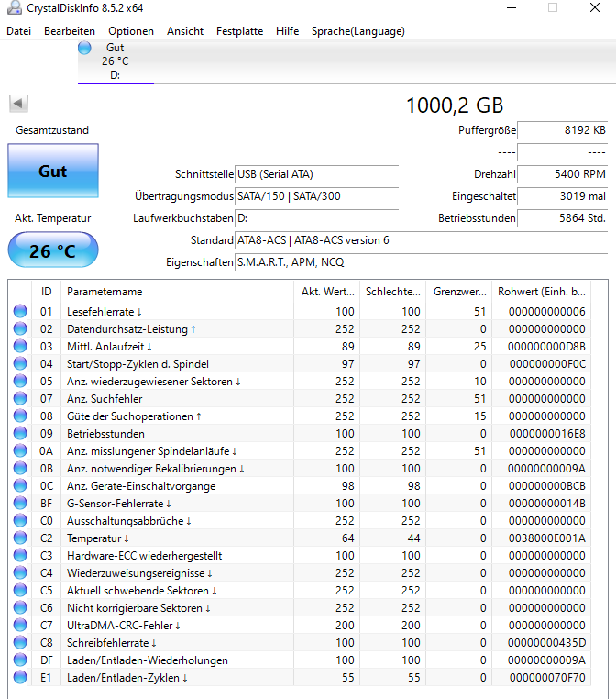Click the Akt. Temperatur label
This screenshot has height=699, width=616.
[52, 218]
